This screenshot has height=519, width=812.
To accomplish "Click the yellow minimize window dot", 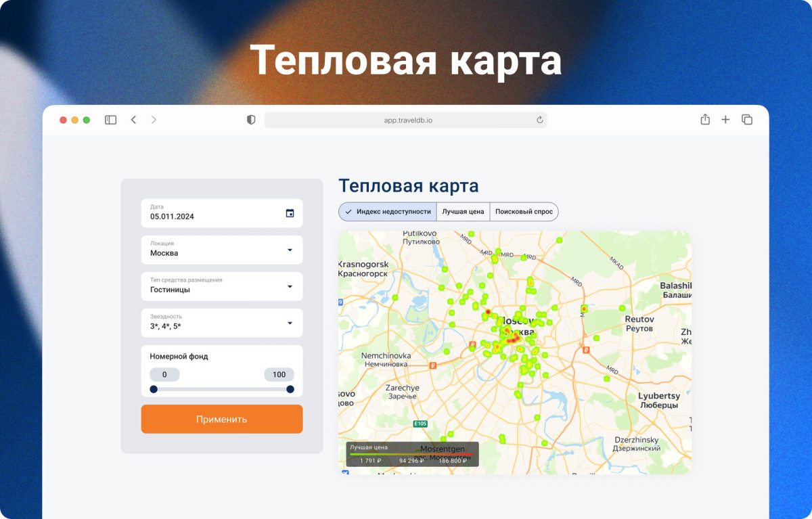I will 74,120.
